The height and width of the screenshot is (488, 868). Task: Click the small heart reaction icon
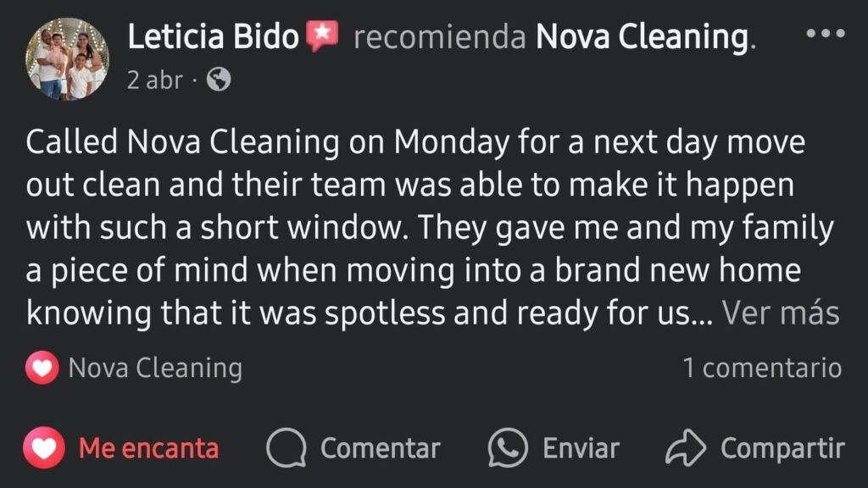[x=42, y=369]
